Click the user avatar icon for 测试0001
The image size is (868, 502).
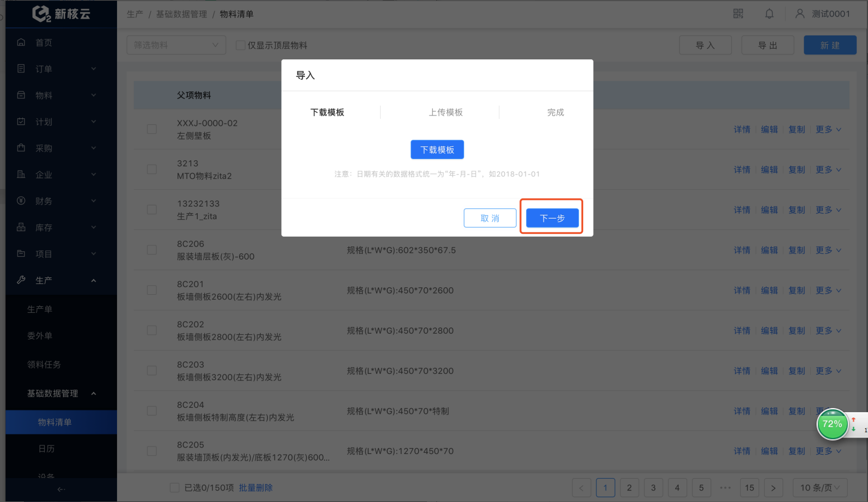coord(799,14)
